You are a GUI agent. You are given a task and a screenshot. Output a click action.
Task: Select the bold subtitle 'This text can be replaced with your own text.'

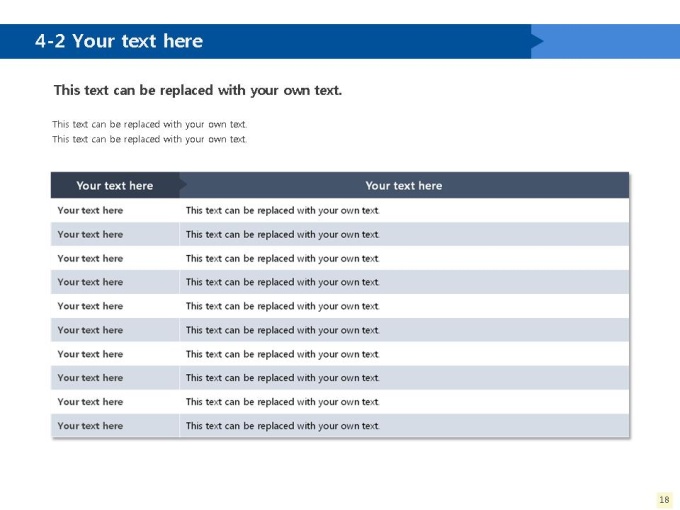coord(198,90)
